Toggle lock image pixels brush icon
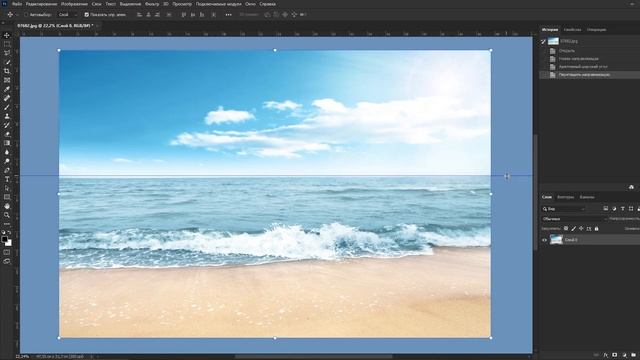The width and height of the screenshot is (640, 360). point(573,229)
